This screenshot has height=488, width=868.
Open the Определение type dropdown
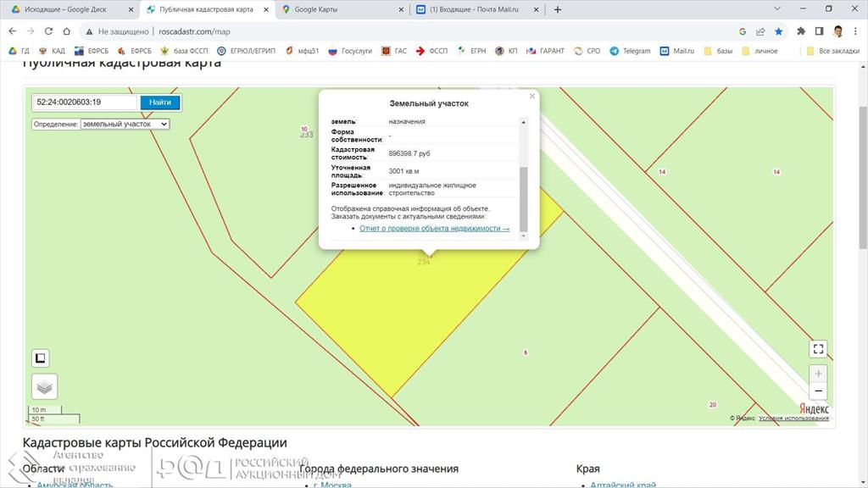pos(125,124)
